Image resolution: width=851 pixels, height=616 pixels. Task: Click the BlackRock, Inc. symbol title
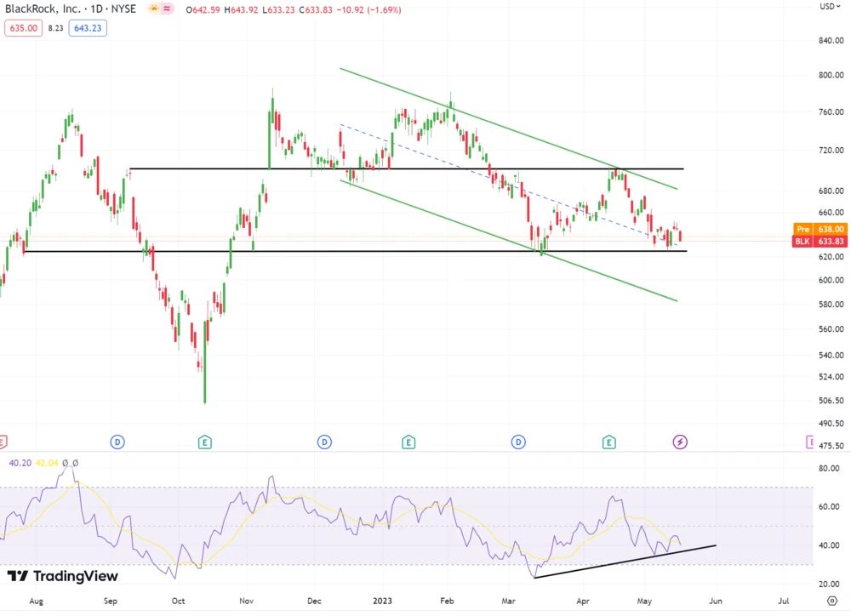(x=42, y=9)
